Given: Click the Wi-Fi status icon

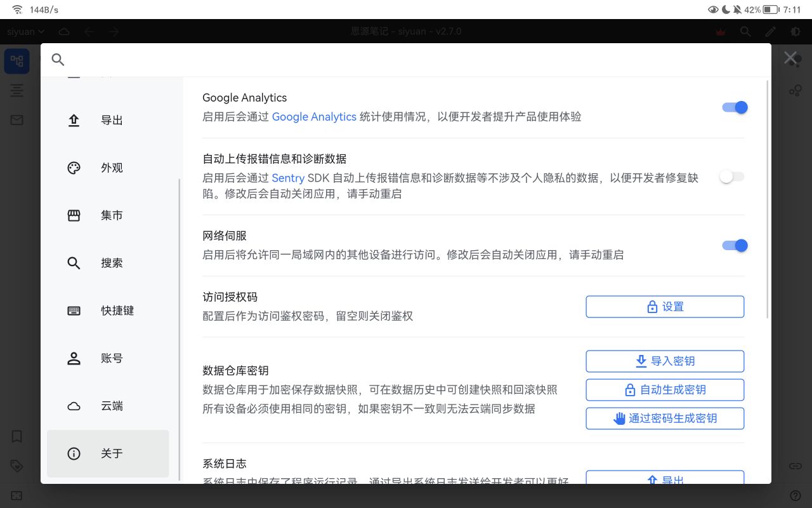Looking at the screenshot, I should click(x=17, y=10).
